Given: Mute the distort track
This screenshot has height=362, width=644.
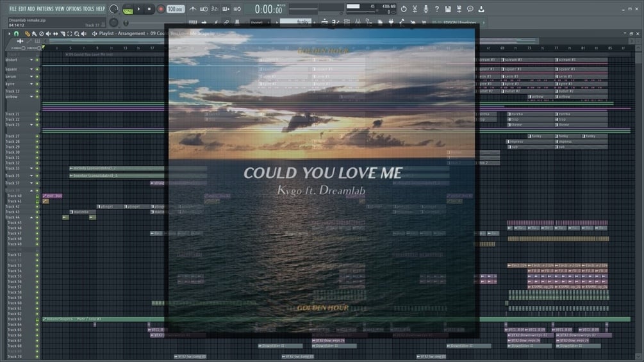Looking at the screenshot, I should tap(37, 60).
